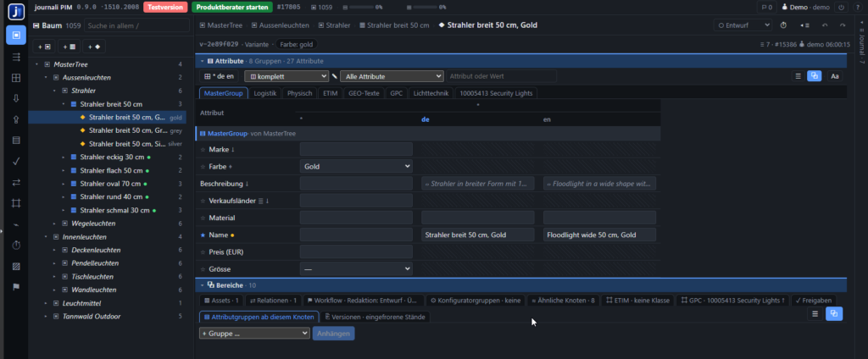Image resolution: width=868 pixels, height=359 pixels.
Task: Click the Attribut oder Wert filter field
Action: point(502,76)
